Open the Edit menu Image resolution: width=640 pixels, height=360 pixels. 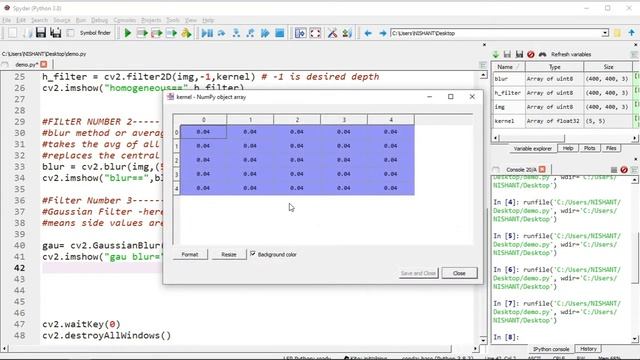[x=21, y=20]
